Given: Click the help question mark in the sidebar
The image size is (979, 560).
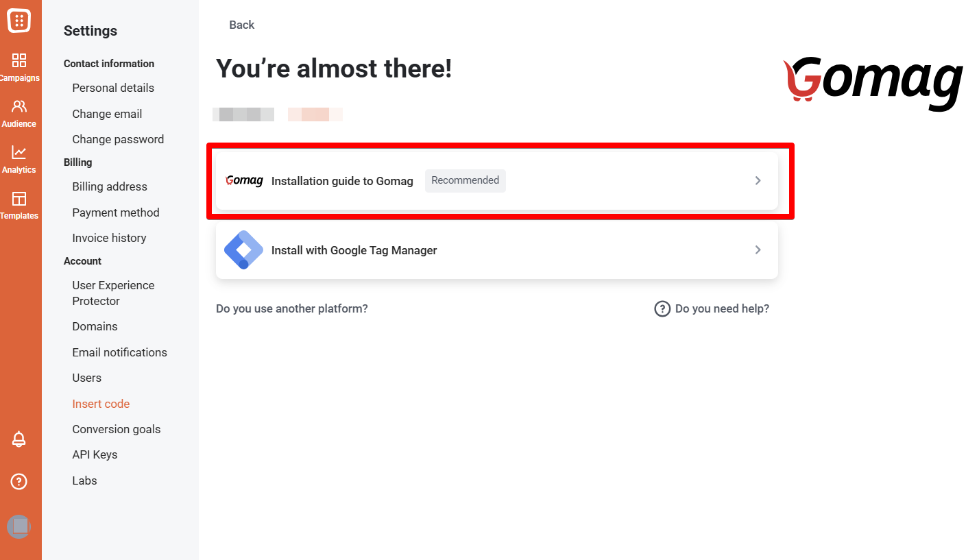Looking at the screenshot, I should point(19,481).
